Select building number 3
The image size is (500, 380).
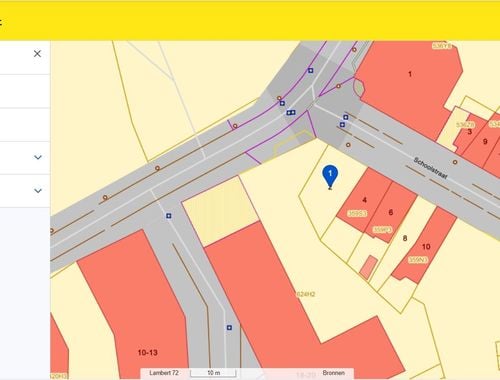coord(470,132)
